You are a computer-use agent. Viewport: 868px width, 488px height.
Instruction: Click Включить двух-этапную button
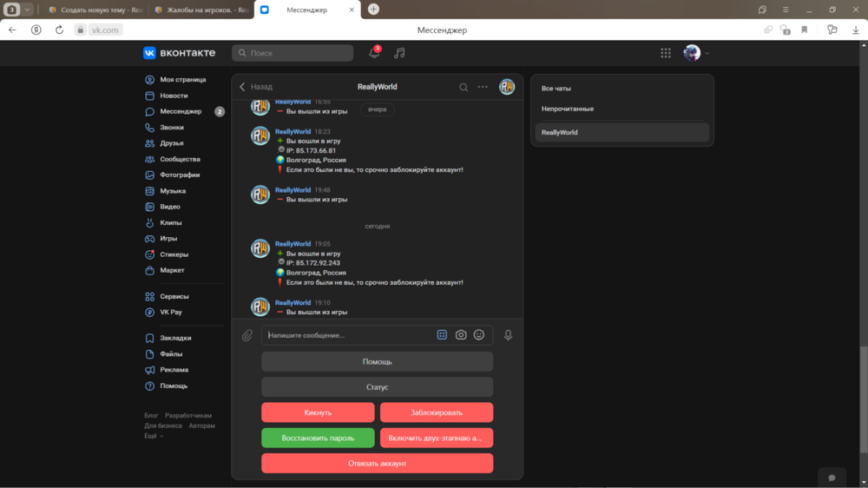pos(437,439)
